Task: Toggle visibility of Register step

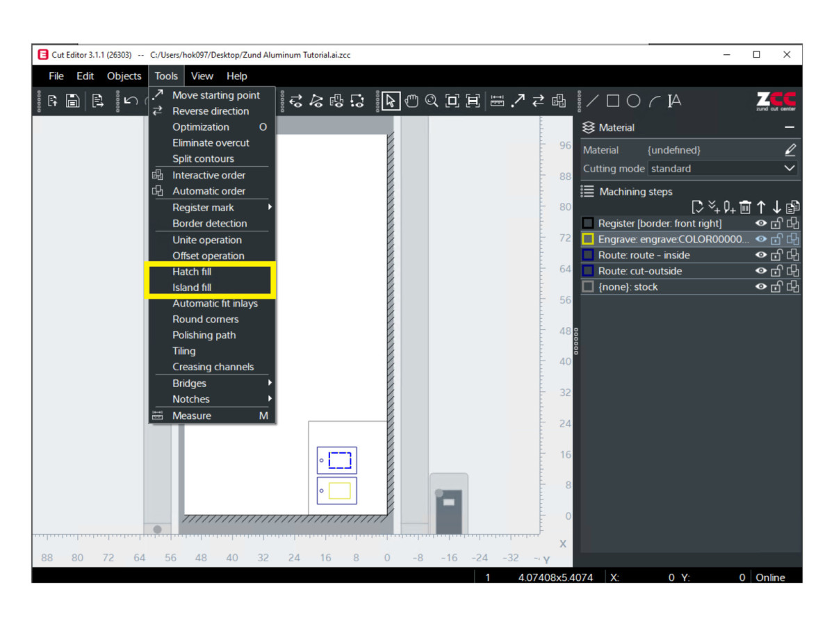Action: [x=761, y=223]
